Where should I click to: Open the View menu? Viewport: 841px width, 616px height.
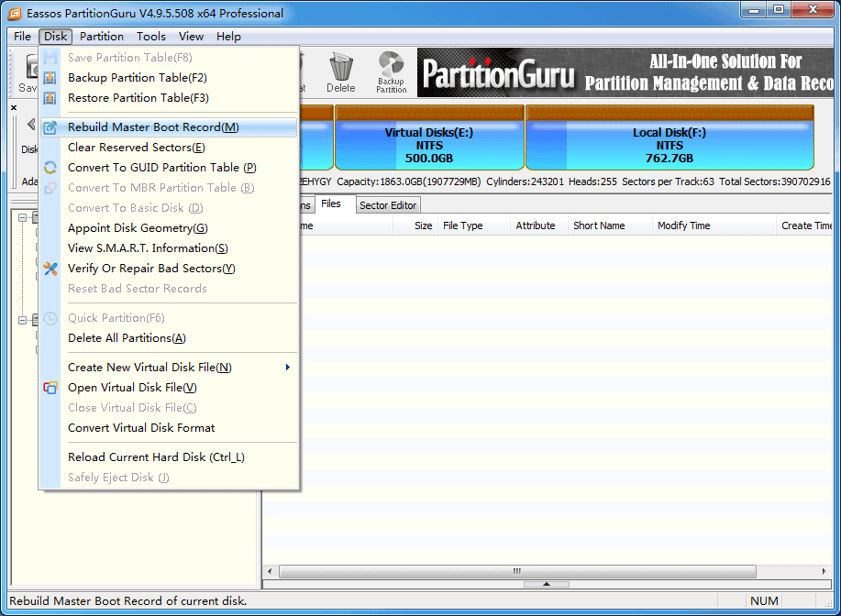(x=191, y=37)
